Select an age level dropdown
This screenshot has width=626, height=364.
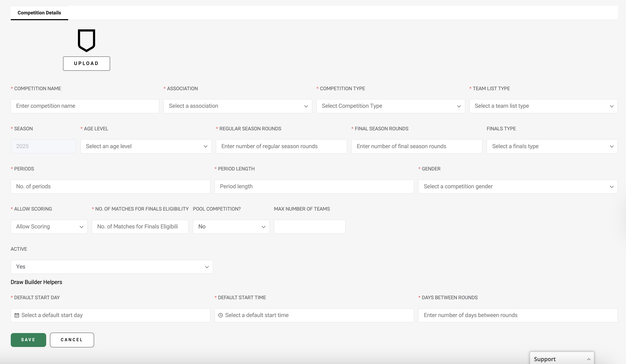146,146
